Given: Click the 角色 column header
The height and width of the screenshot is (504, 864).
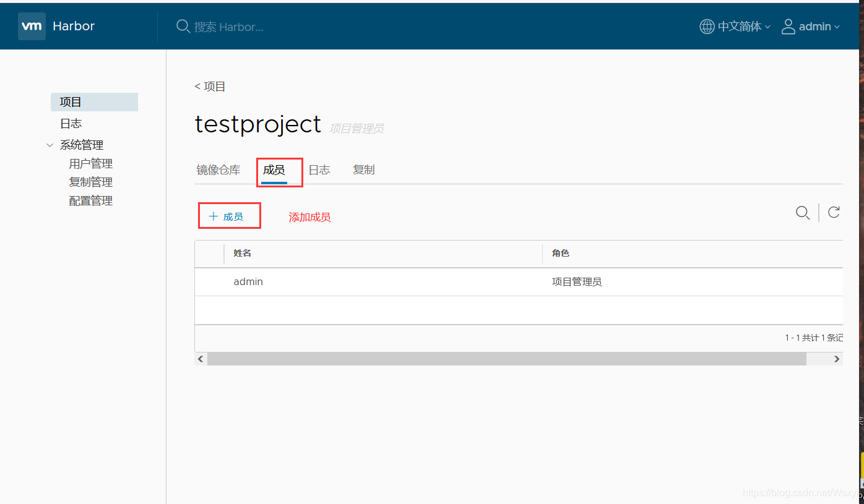Looking at the screenshot, I should click(561, 254).
